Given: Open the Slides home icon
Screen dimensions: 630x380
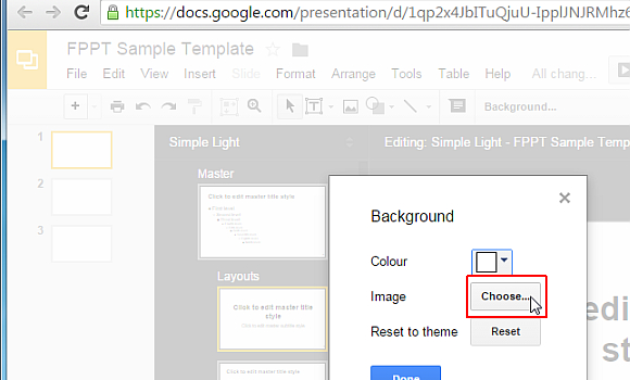Looking at the screenshot, I should pyautogui.click(x=27, y=60).
